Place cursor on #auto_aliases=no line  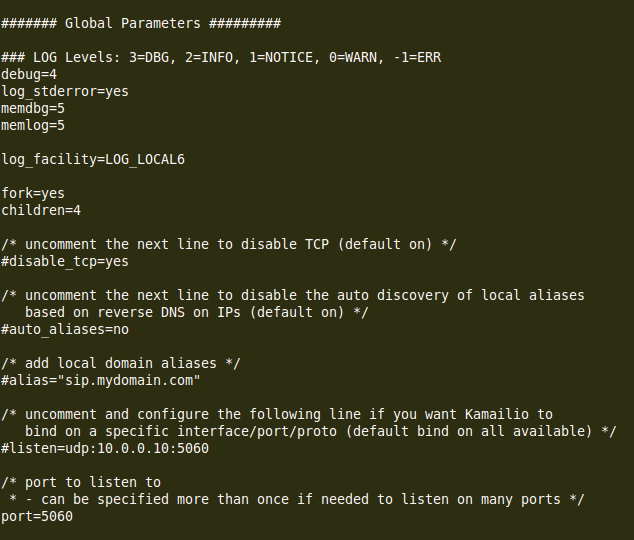65,329
